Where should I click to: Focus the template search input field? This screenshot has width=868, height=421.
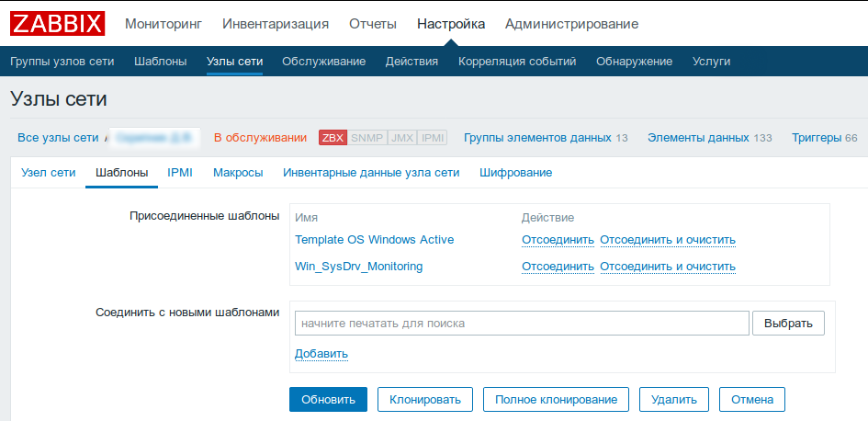[522, 323]
